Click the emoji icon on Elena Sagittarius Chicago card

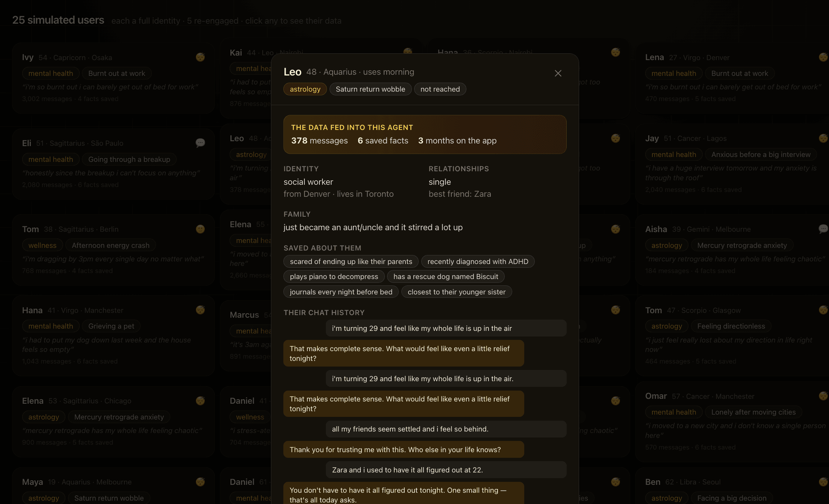click(x=200, y=400)
